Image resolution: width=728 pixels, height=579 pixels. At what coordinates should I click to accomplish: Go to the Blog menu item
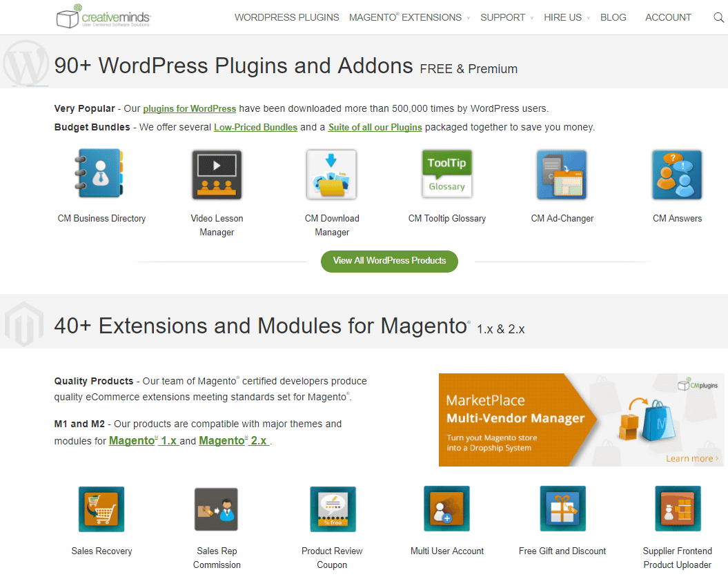coord(613,18)
